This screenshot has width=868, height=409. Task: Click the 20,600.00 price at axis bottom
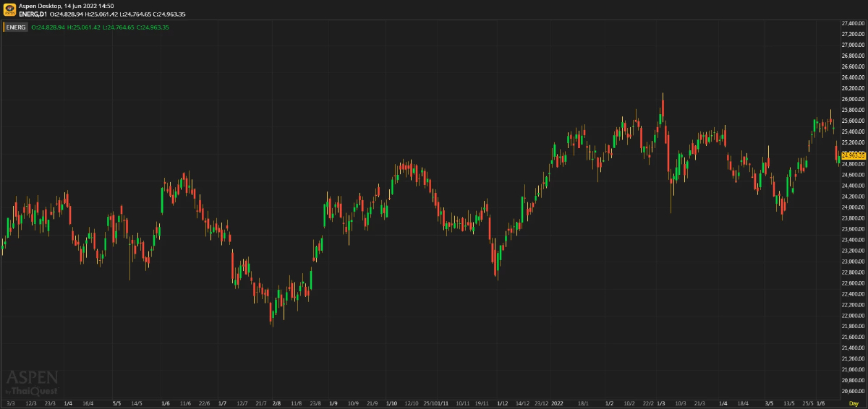(x=854, y=391)
